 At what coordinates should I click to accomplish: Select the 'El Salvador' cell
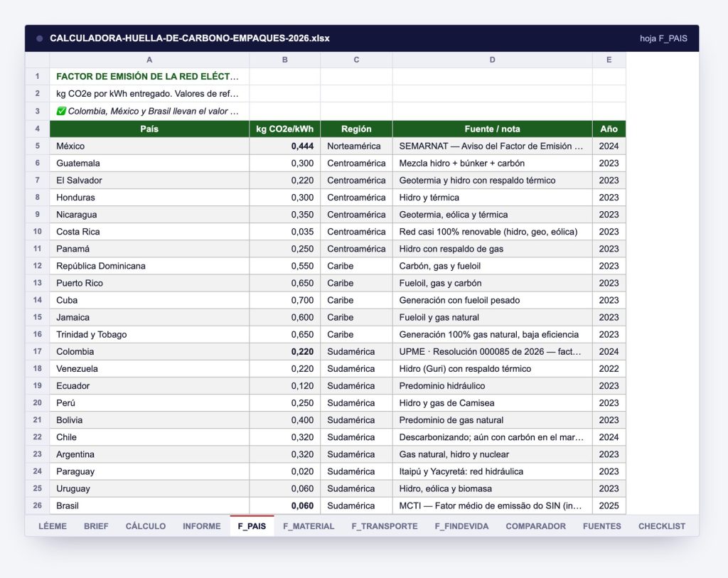(x=149, y=180)
